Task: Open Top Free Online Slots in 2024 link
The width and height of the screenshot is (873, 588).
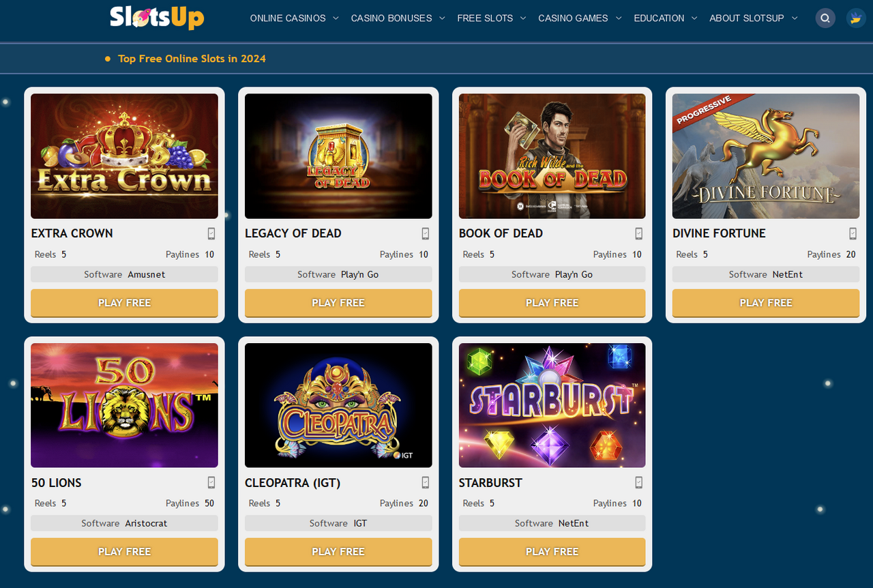Action: click(192, 59)
